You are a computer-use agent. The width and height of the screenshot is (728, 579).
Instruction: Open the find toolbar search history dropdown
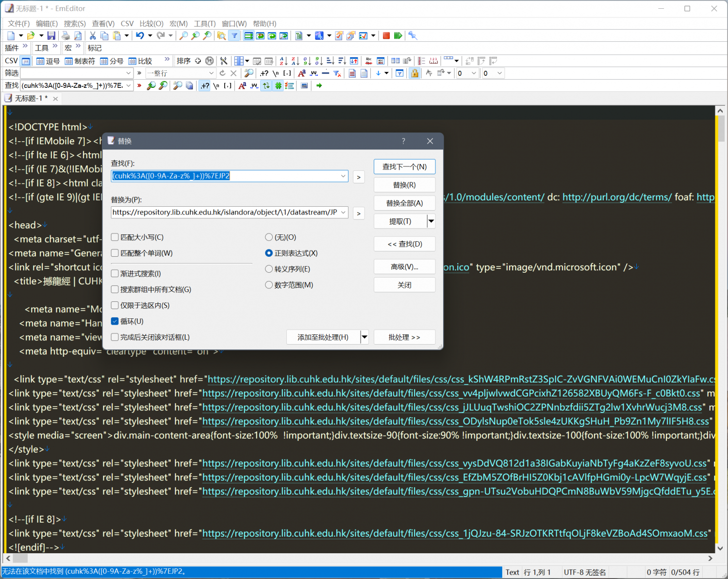pos(129,85)
